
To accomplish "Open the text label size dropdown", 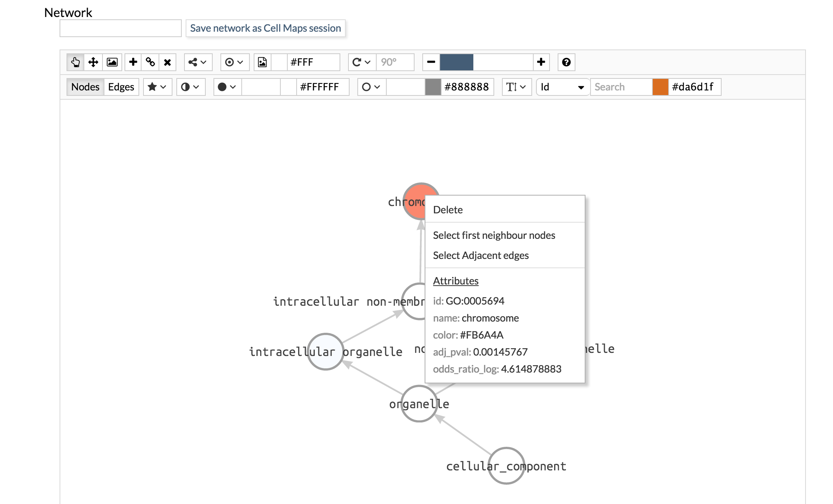I will point(517,87).
